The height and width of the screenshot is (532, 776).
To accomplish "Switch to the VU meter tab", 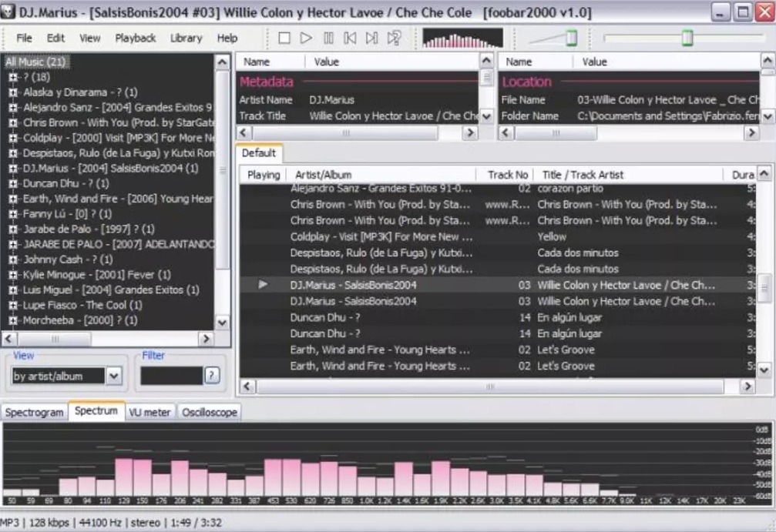I will 149,412.
